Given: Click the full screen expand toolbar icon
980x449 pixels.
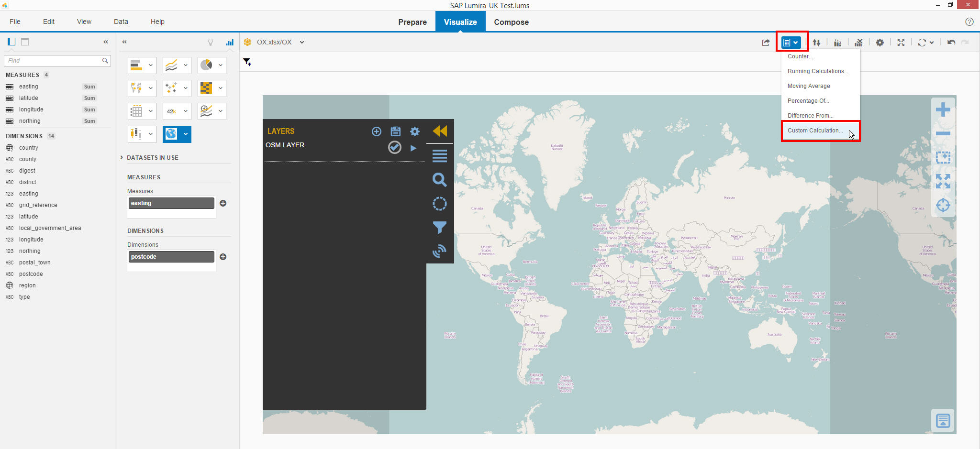Looking at the screenshot, I should pos(901,43).
